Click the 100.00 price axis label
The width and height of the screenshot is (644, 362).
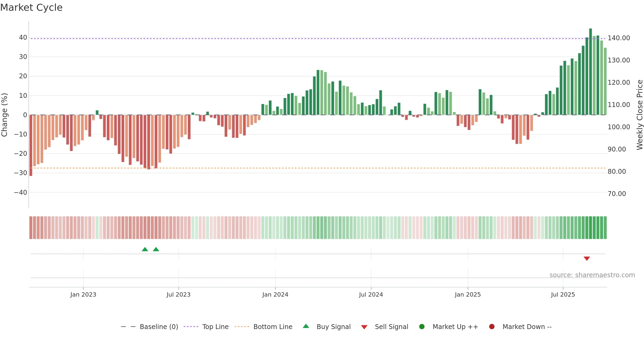point(619,127)
